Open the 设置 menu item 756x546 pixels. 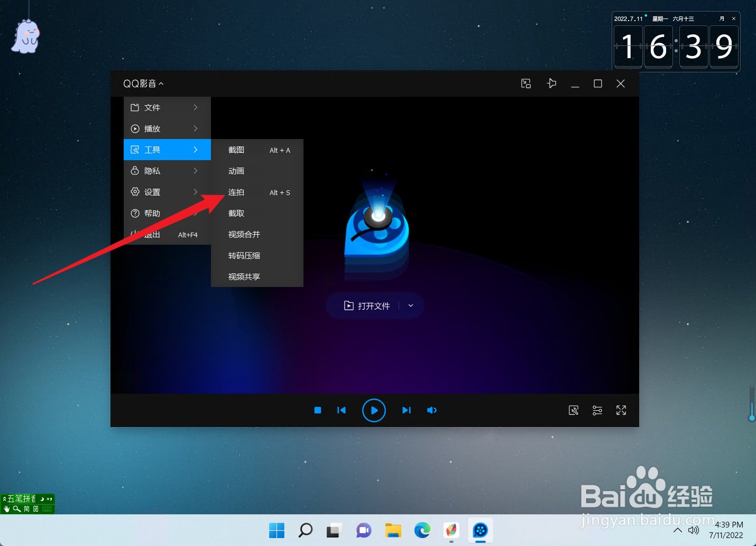[167, 192]
